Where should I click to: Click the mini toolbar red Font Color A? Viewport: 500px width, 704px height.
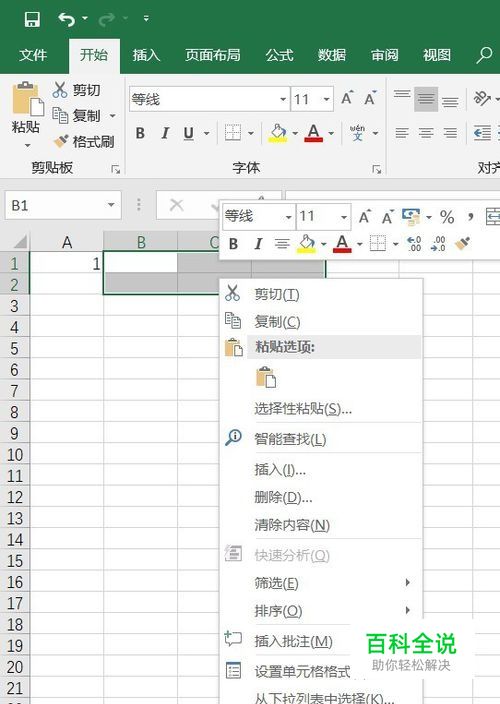click(x=342, y=244)
